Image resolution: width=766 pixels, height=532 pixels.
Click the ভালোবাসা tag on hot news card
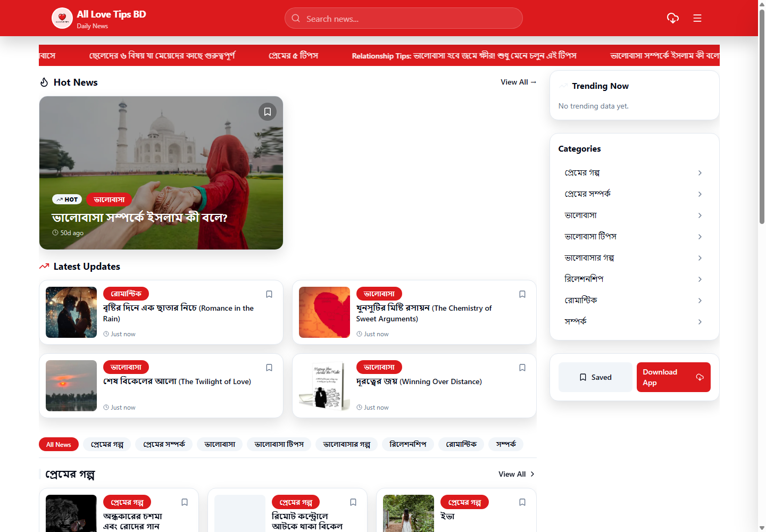point(109,199)
